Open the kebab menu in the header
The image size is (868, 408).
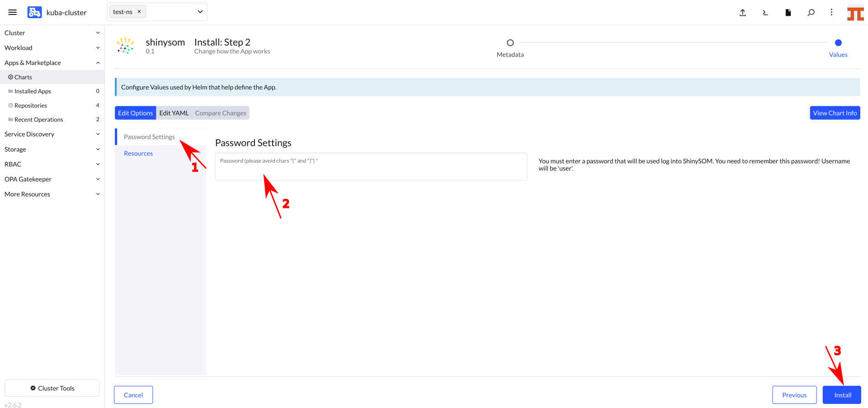pos(831,13)
